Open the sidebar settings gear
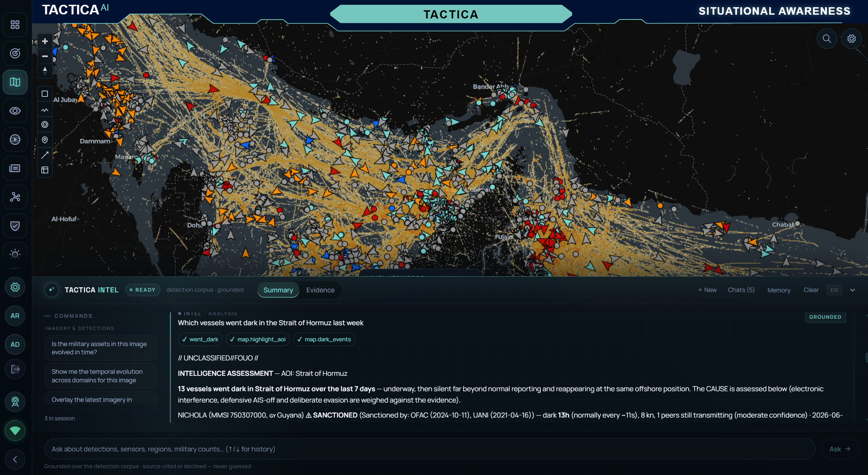This screenshot has width=868, height=475. [x=15, y=287]
